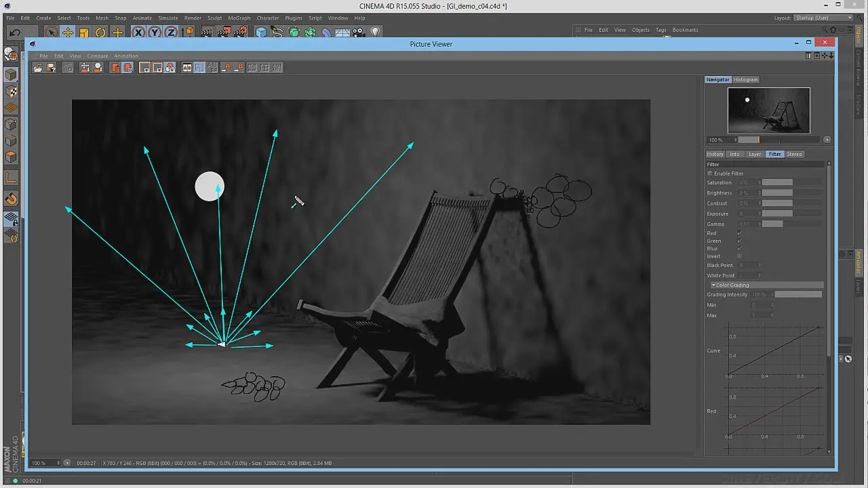Click the Navigator preview thumbnail

click(768, 110)
